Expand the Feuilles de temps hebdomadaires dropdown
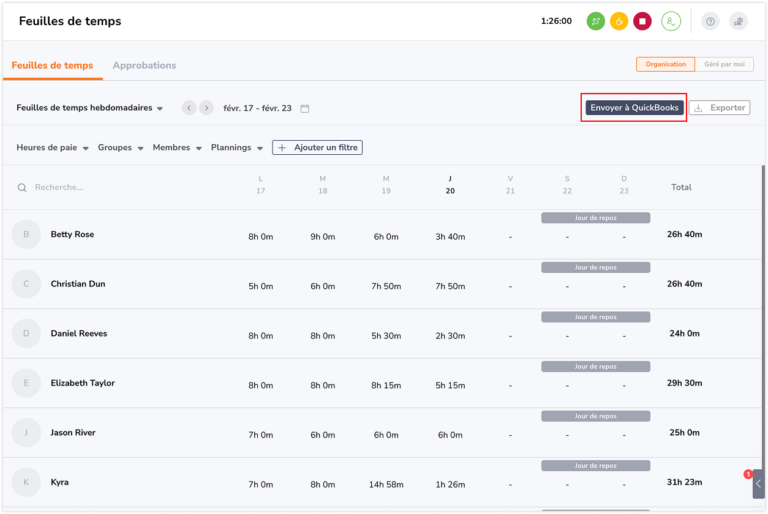This screenshot has width=768, height=514. 90,108
